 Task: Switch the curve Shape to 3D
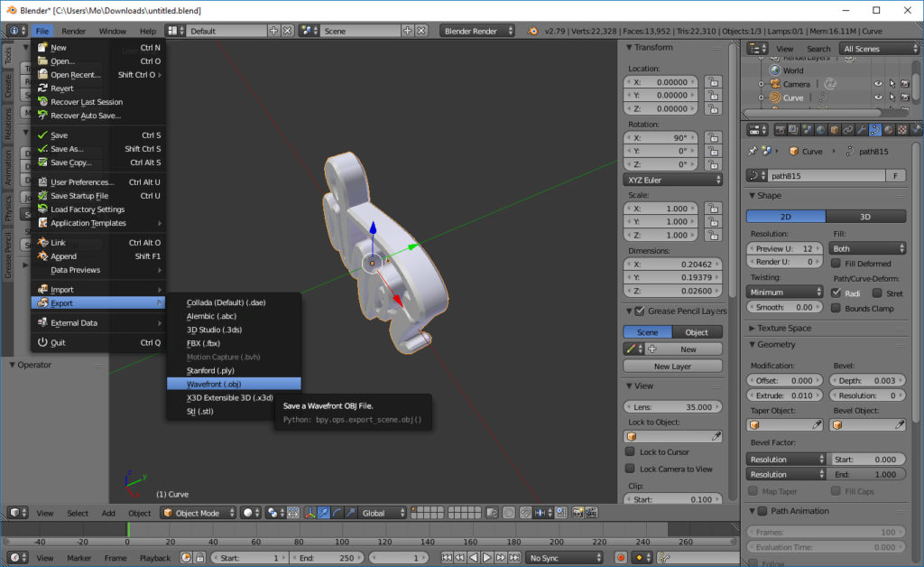865,217
